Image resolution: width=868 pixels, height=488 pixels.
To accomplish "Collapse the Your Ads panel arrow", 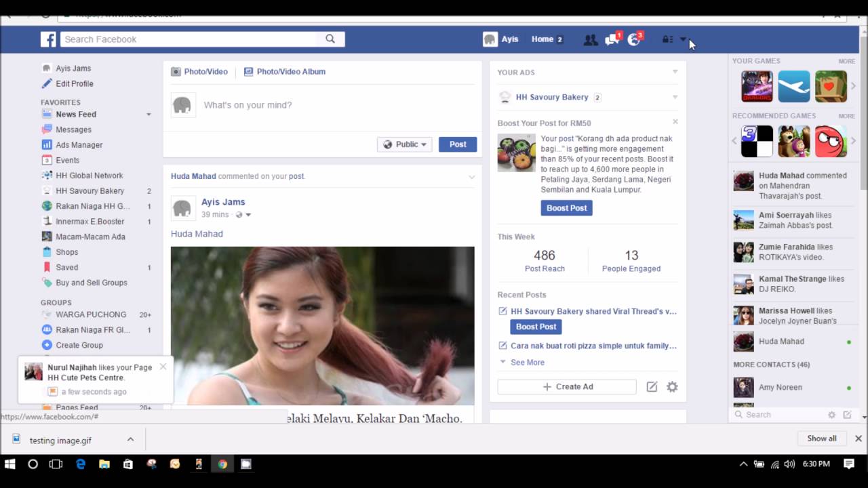I will pyautogui.click(x=675, y=72).
